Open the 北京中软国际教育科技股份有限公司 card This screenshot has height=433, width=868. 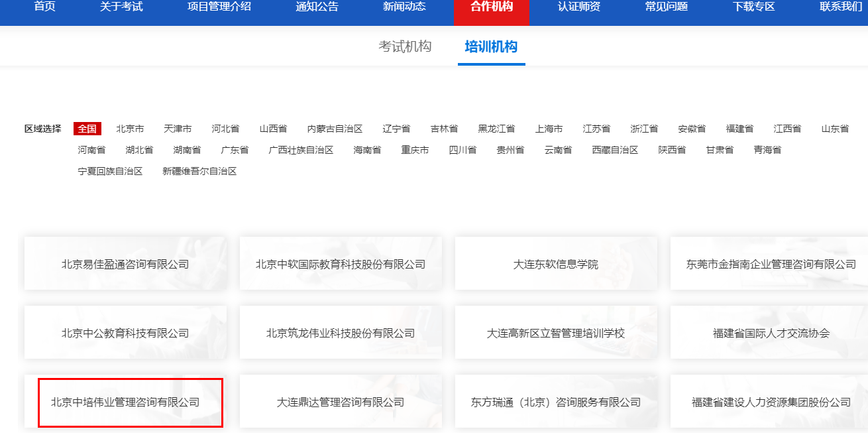pos(341,263)
